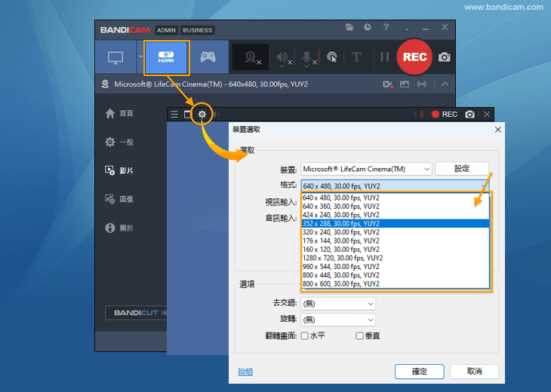Select game recording mode gamepad icon
The height and width of the screenshot is (392, 551).
coord(208,57)
